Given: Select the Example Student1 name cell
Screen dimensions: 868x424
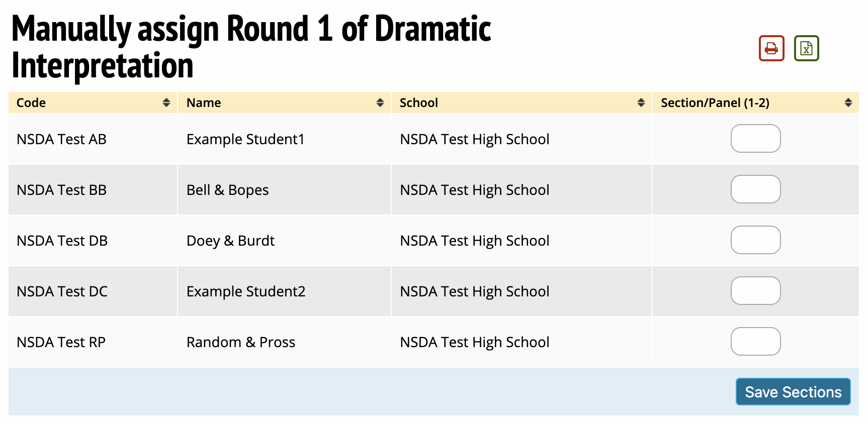Looking at the screenshot, I should [245, 140].
